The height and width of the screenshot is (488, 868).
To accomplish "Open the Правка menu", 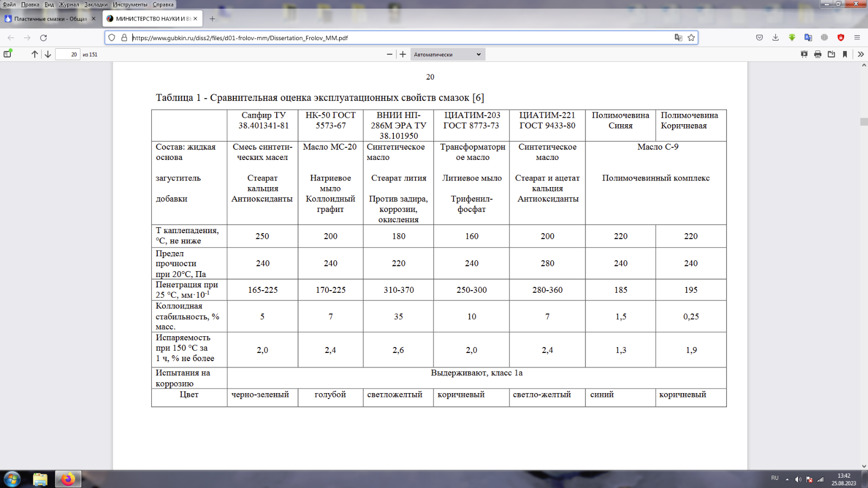I will coord(30,4).
